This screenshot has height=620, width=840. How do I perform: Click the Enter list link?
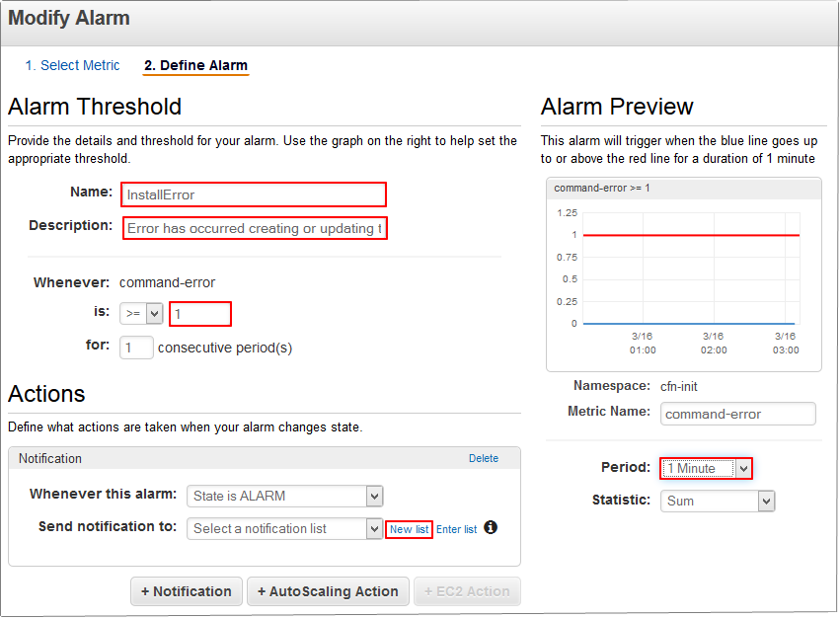click(x=456, y=529)
